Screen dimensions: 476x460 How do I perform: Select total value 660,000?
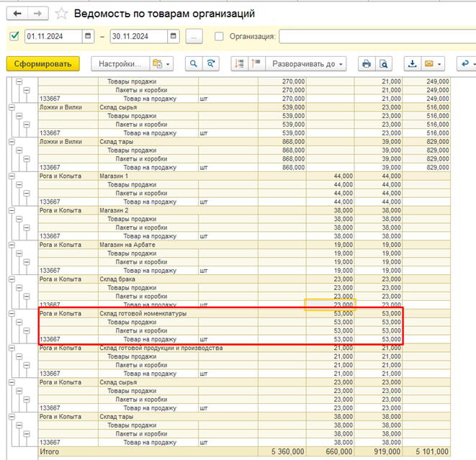(331, 451)
